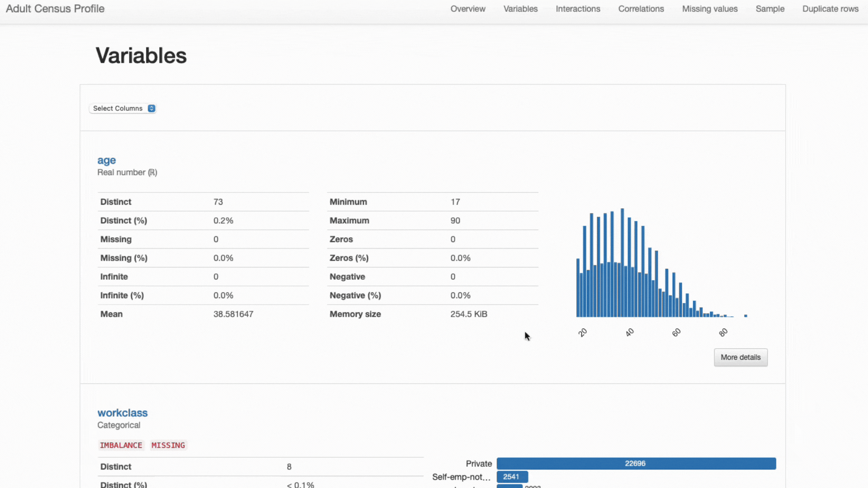Click the Self-emp-not 2541 bar
868x488 pixels.
512,477
